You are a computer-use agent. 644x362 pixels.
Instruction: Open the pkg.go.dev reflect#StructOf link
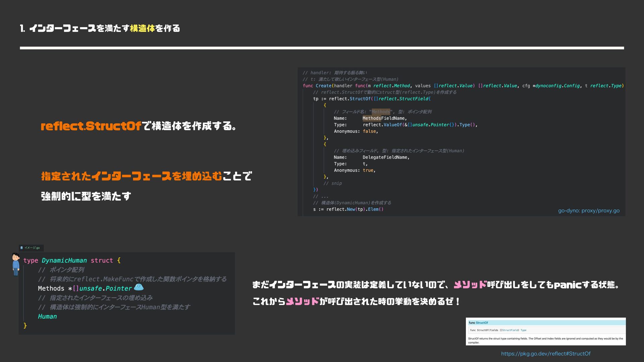(545, 354)
